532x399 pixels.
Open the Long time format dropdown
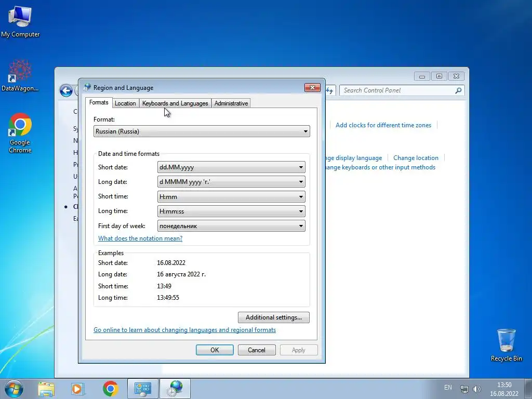tap(231, 211)
